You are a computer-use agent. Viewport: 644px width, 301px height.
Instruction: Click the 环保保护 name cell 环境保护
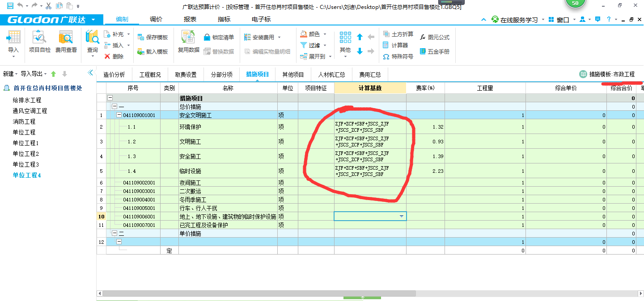[x=228, y=127]
